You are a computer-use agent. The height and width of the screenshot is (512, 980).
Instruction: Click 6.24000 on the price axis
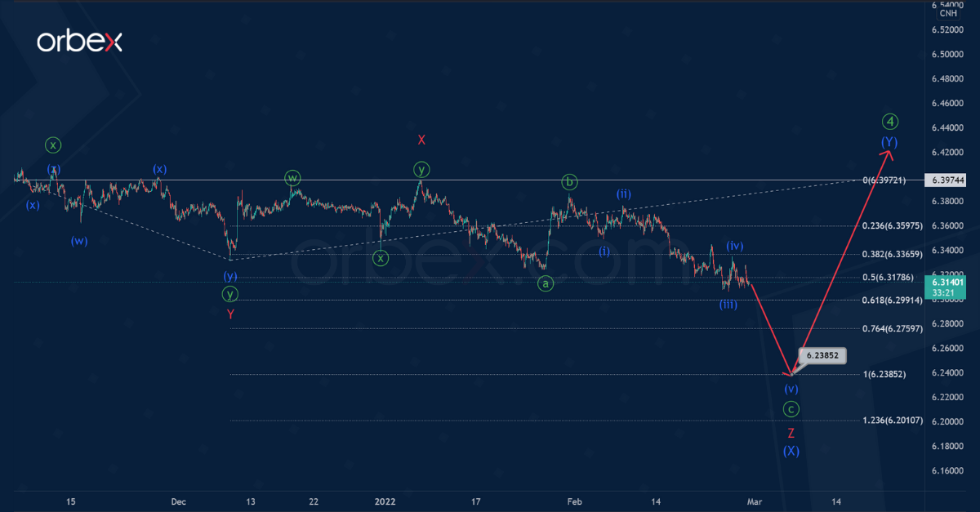948,373
